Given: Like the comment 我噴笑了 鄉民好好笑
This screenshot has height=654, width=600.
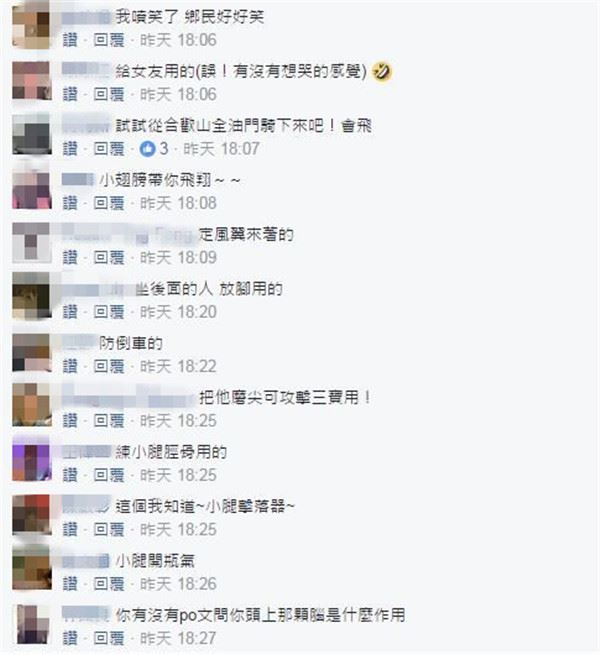Looking at the screenshot, I should tap(70, 40).
